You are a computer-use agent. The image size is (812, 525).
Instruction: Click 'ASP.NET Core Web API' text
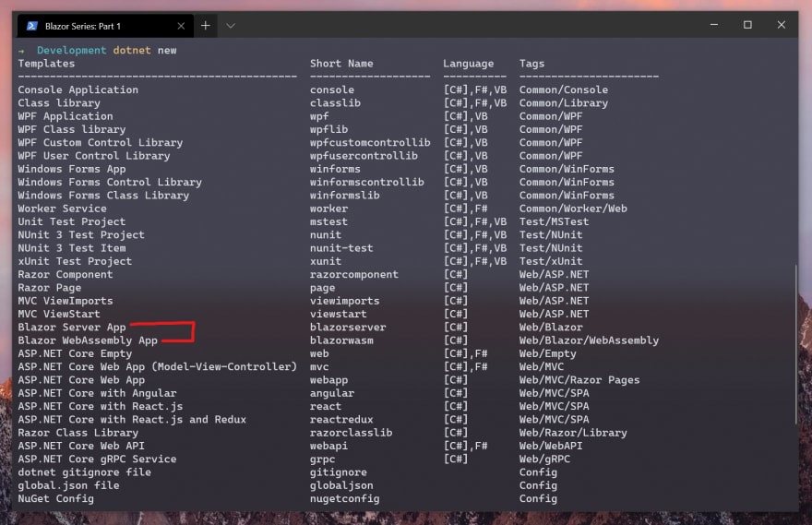81,446
